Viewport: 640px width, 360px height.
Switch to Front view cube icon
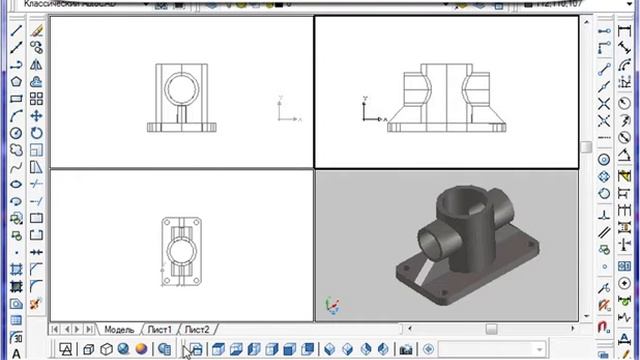tap(289, 349)
